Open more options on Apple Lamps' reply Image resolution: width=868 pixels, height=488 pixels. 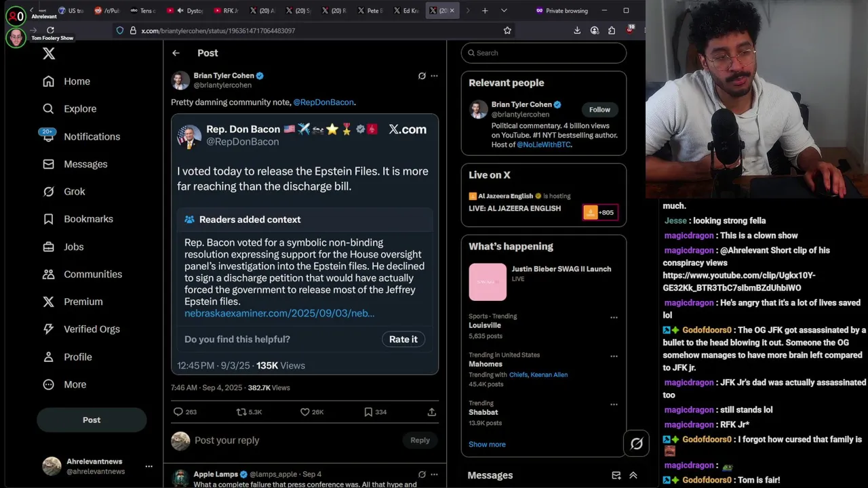(434, 474)
